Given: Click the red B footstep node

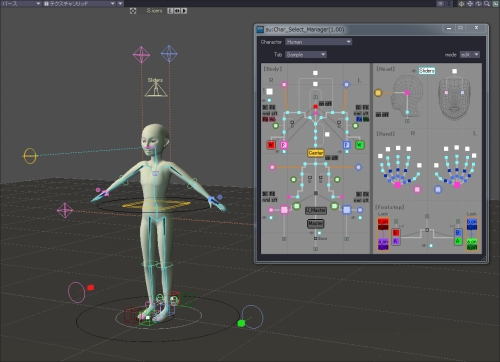Looking at the screenshot, I should [396, 232].
